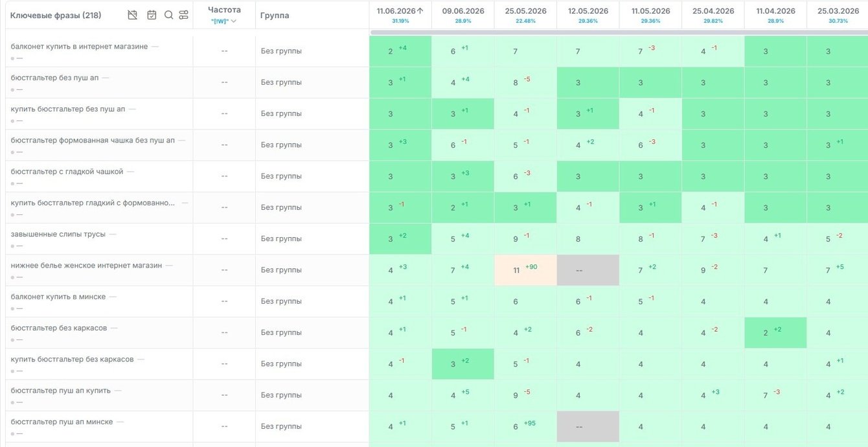Select the 09.06.2026 date column header
The width and height of the screenshot is (868, 447).
(463, 11)
